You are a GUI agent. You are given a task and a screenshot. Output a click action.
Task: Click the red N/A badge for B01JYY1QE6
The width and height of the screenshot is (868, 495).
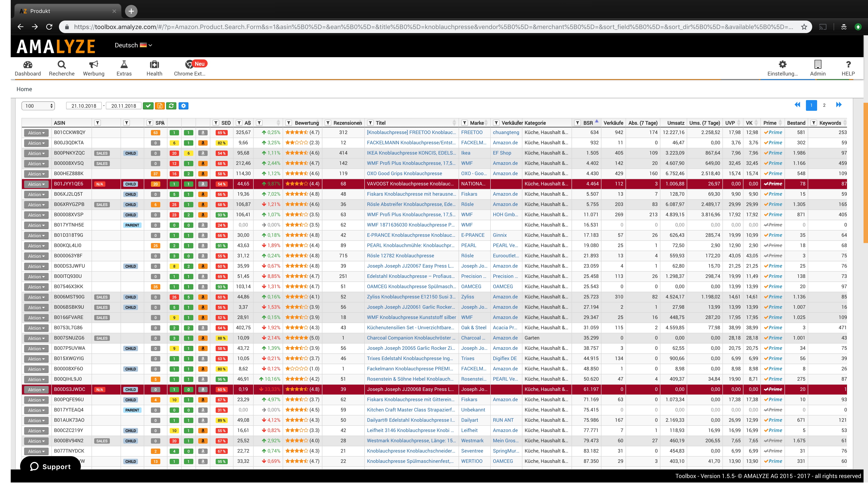(100, 184)
